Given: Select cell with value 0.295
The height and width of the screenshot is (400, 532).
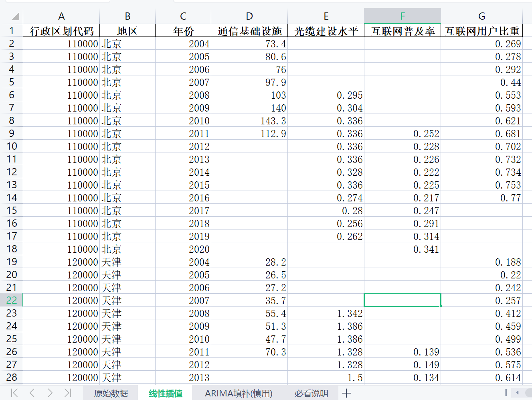Looking at the screenshot, I should pos(326,95).
